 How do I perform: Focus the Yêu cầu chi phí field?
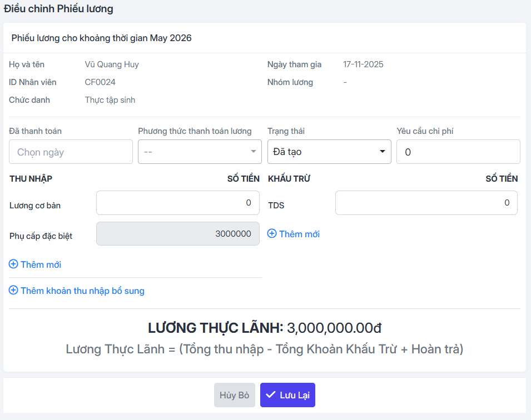(x=458, y=152)
